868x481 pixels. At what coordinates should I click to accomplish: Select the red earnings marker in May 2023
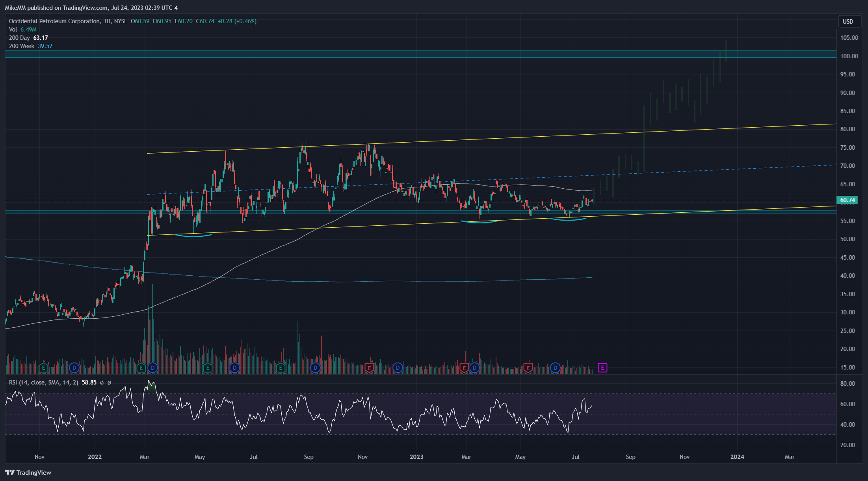click(x=528, y=368)
